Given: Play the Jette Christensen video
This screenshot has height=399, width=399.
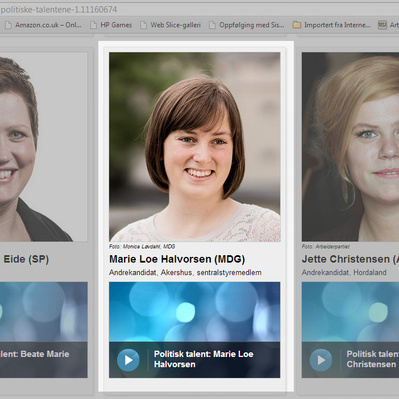Looking at the screenshot, I should pyautogui.click(x=321, y=360).
